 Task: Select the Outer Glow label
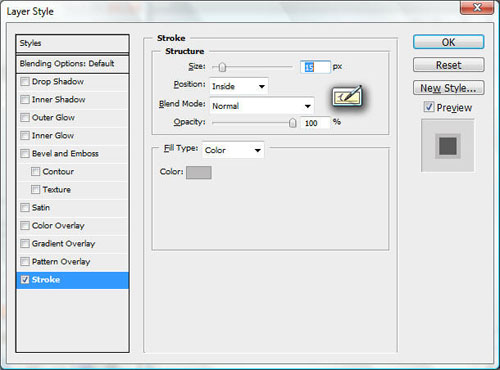pos(53,118)
